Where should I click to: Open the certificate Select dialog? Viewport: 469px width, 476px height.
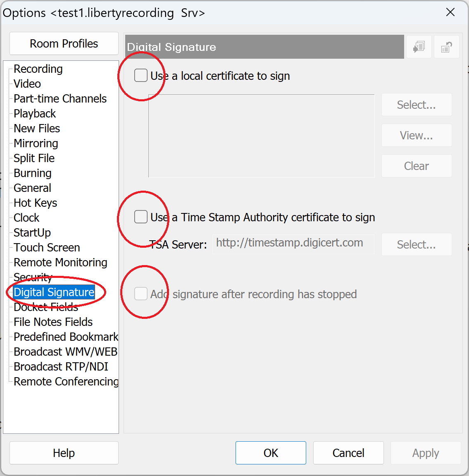coord(416,105)
